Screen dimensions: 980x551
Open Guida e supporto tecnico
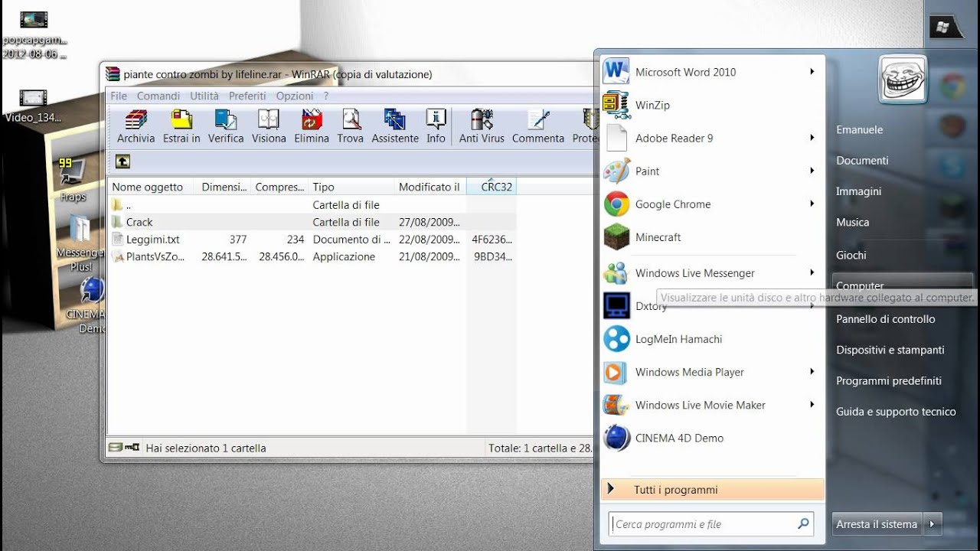[896, 412]
